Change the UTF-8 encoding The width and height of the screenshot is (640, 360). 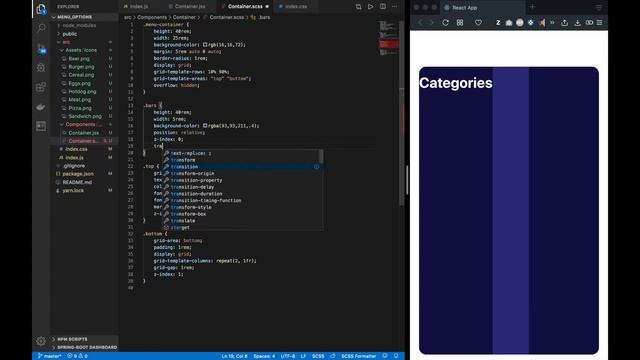pyautogui.click(x=288, y=356)
